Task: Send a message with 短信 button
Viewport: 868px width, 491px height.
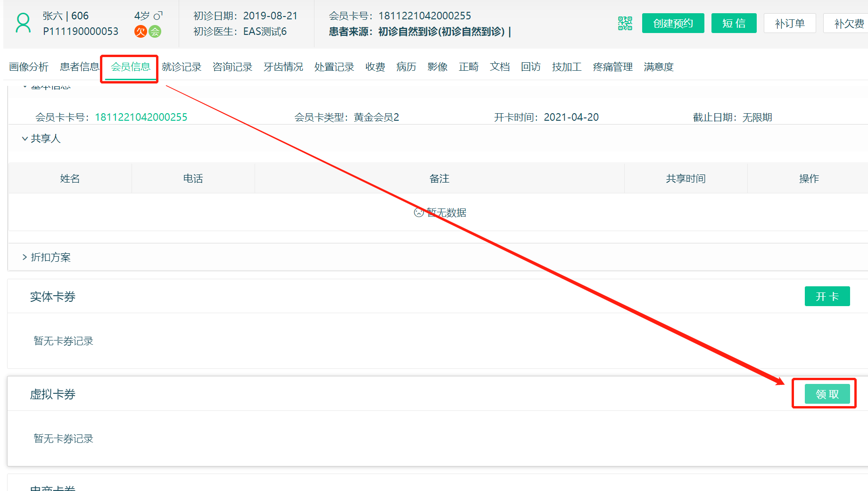Action: (734, 23)
